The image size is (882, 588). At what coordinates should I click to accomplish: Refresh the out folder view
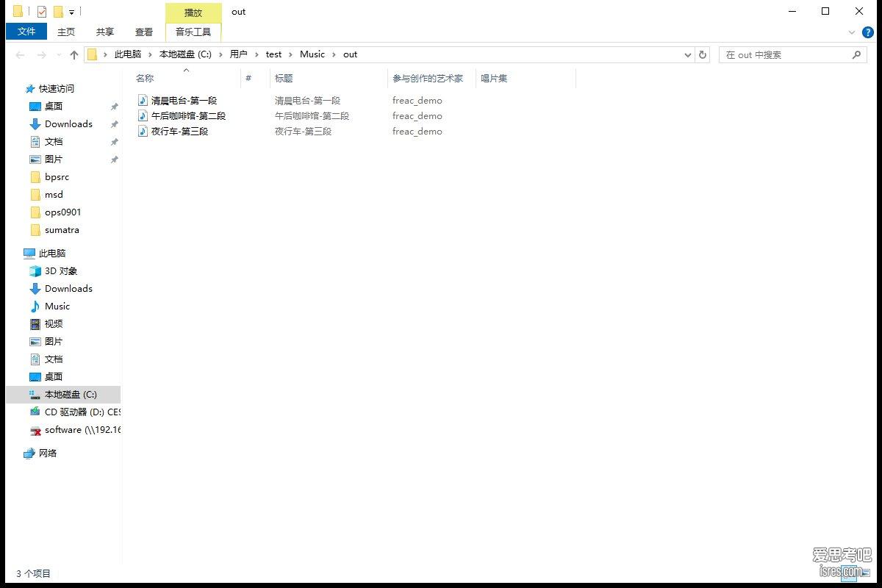[703, 55]
